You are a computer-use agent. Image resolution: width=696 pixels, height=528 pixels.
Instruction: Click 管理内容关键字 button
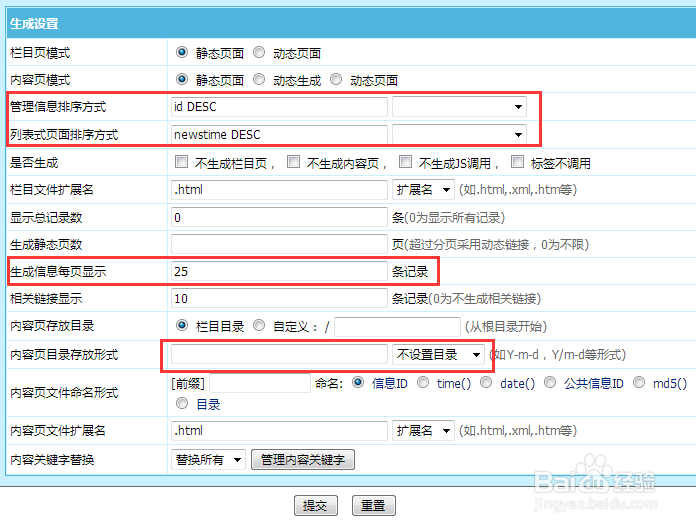tap(303, 459)
